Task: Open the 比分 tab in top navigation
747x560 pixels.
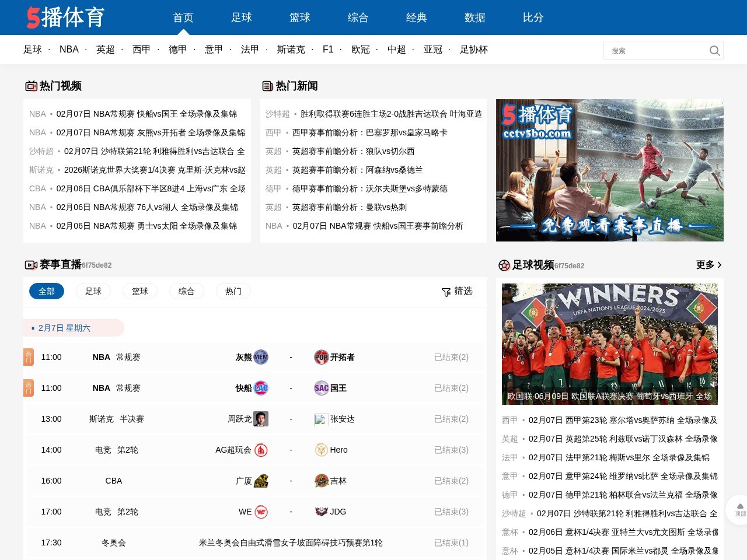Action: tap(533, 17)
